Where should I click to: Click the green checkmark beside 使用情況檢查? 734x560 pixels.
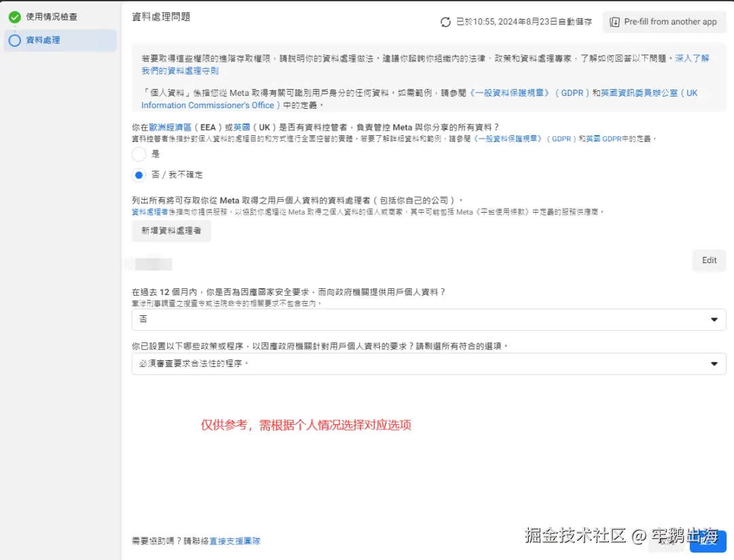tap(15, 16)
